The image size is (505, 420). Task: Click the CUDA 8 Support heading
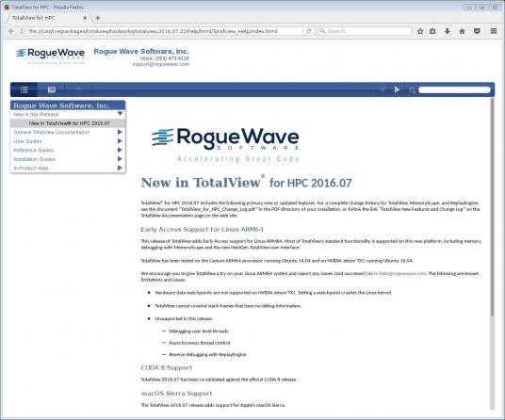[x=166, y=367]
